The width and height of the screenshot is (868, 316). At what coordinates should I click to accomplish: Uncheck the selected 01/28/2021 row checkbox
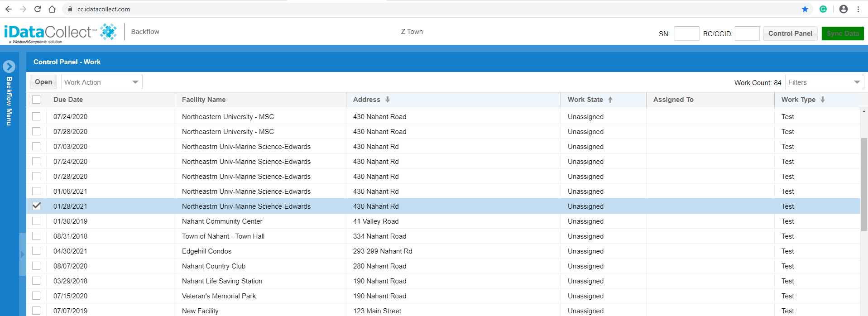pos(36,206)
